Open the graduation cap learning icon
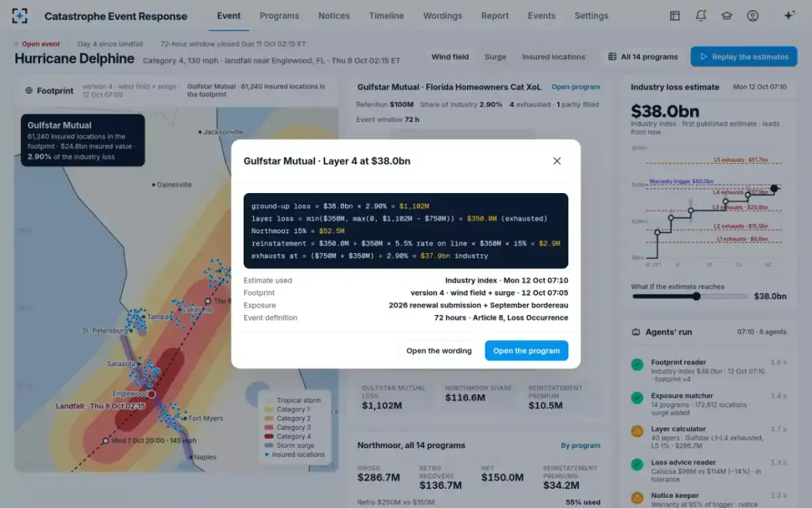Screen dimensions: 812x508 coord(727,16)
